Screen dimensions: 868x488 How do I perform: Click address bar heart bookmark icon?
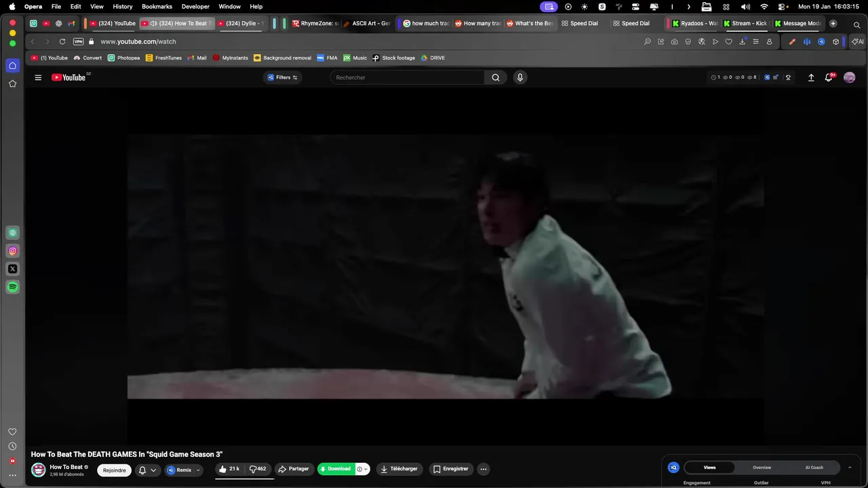click(x=729, y=41)
